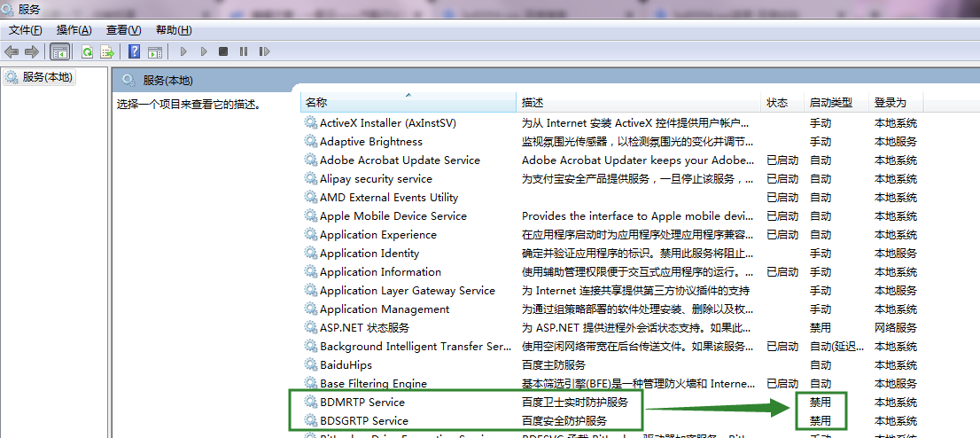The height and width of the screenshot is (438, 980).
Task: Click the gear icon beside Base Filtering Engine
Action: (311, 383)
